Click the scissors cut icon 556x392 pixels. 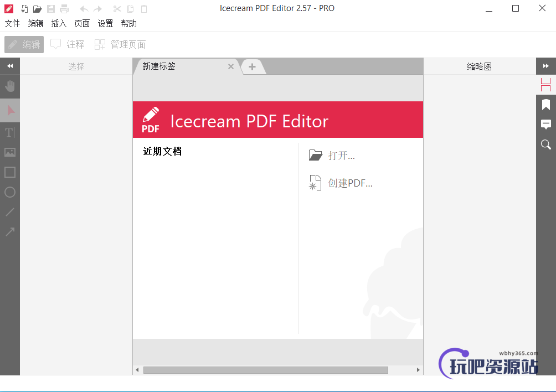pyautogui.click(x=117, y=9)
